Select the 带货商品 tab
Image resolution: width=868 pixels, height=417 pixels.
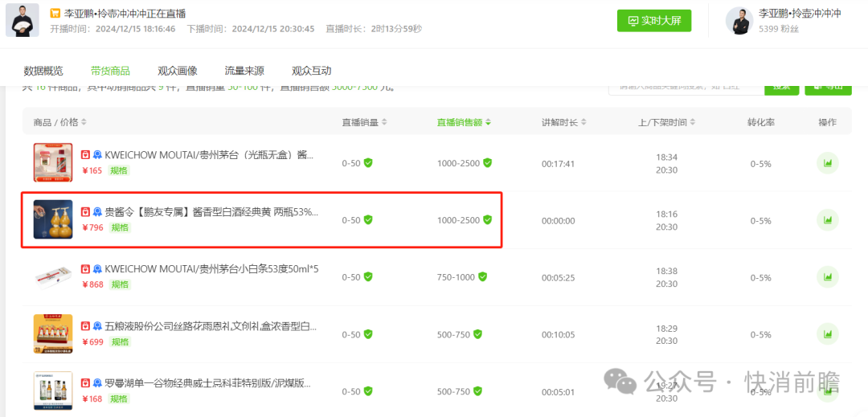click(x=110, y=71)
